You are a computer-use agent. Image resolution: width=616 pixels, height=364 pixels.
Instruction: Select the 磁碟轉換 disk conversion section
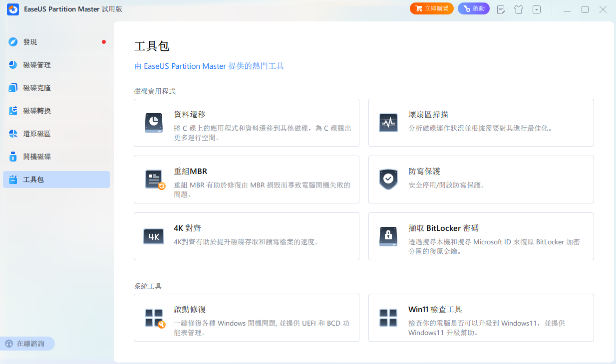[x=56, y=111]
